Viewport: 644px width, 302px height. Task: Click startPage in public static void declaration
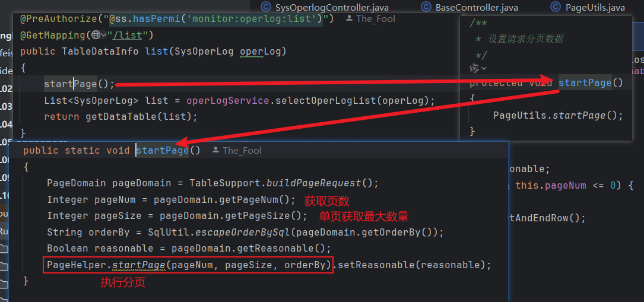[162, 150]
